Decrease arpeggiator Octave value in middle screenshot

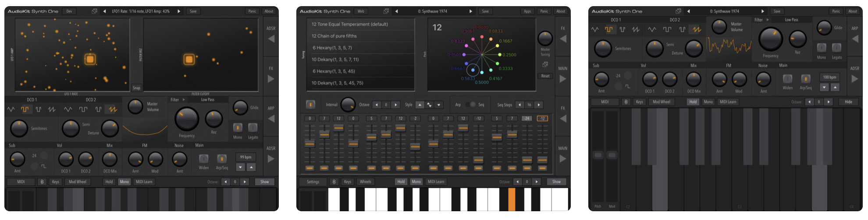click(x=376, y=105)
